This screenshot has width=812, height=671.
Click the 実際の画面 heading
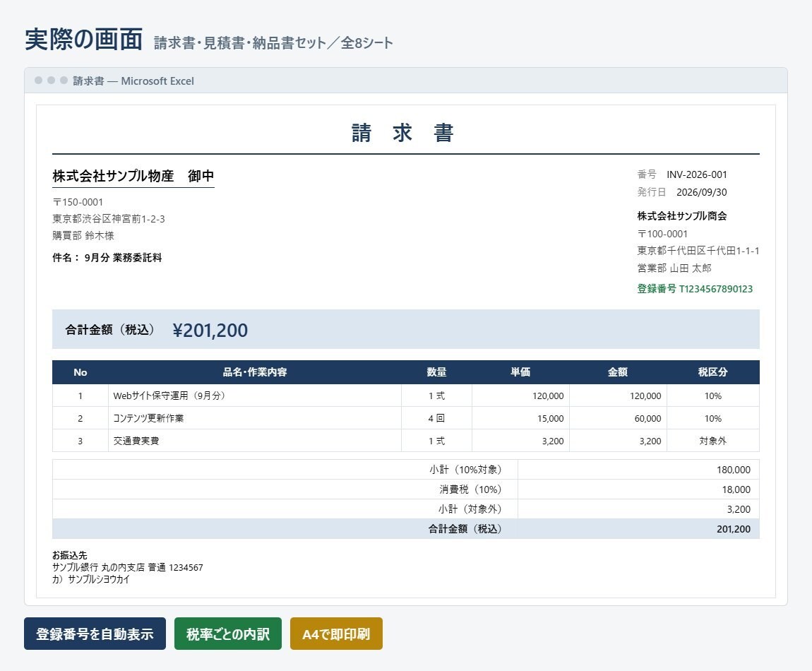coord(84,40)
